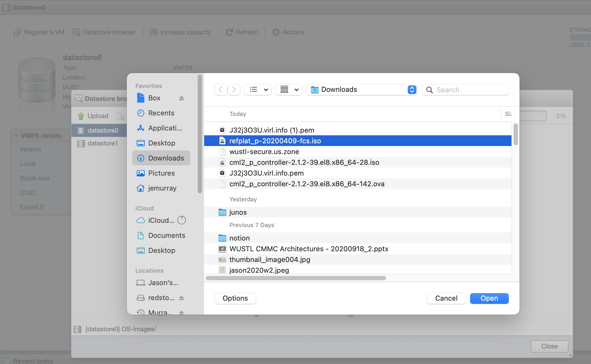Viewport: 591px width, 364px height.
Task: Select the junos folder
Action: pos(358,212)
